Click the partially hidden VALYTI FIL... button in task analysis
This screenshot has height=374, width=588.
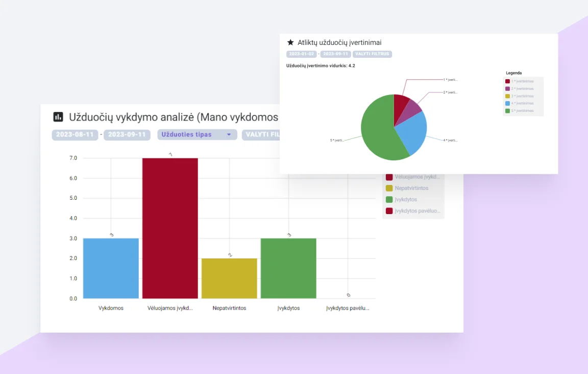point(260,135)
